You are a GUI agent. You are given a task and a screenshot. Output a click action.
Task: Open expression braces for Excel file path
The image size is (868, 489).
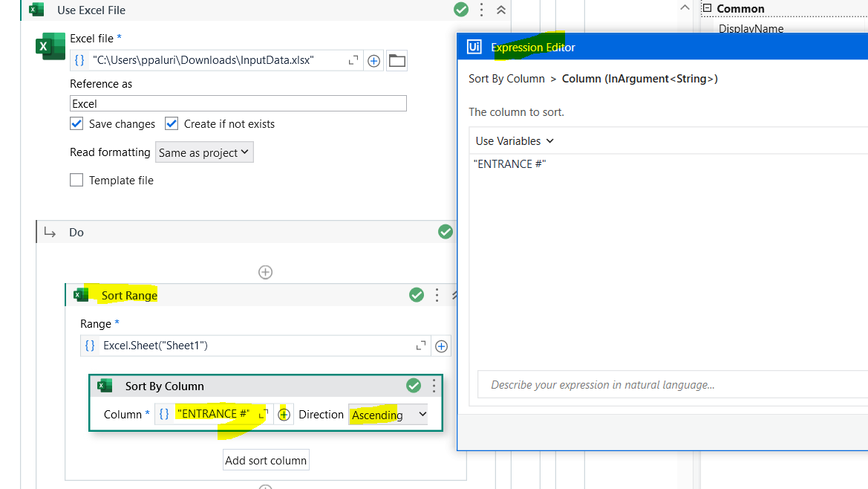pyautogui.click(x=79, y=60)
